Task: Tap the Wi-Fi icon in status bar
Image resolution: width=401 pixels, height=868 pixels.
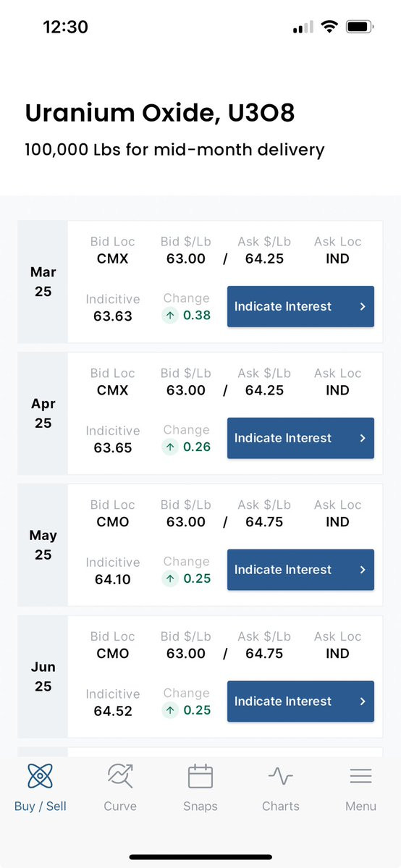Action: pos(329,27)
